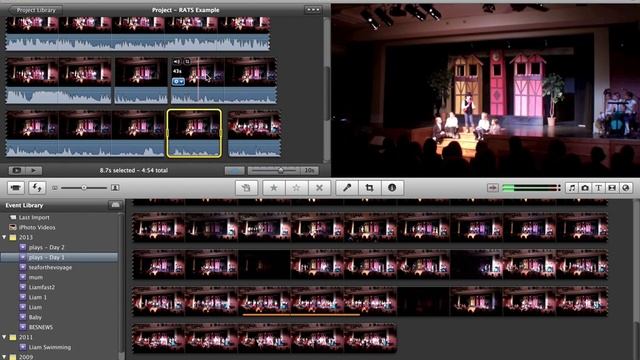Select the plays - Day 2 event

pyautogui.click(x=47, y=247)
